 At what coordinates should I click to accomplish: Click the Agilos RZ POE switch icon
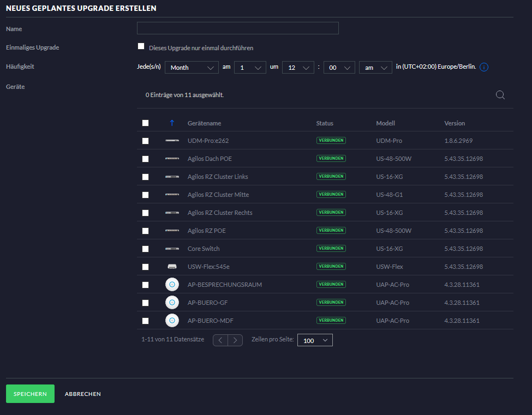coord(172,230)
